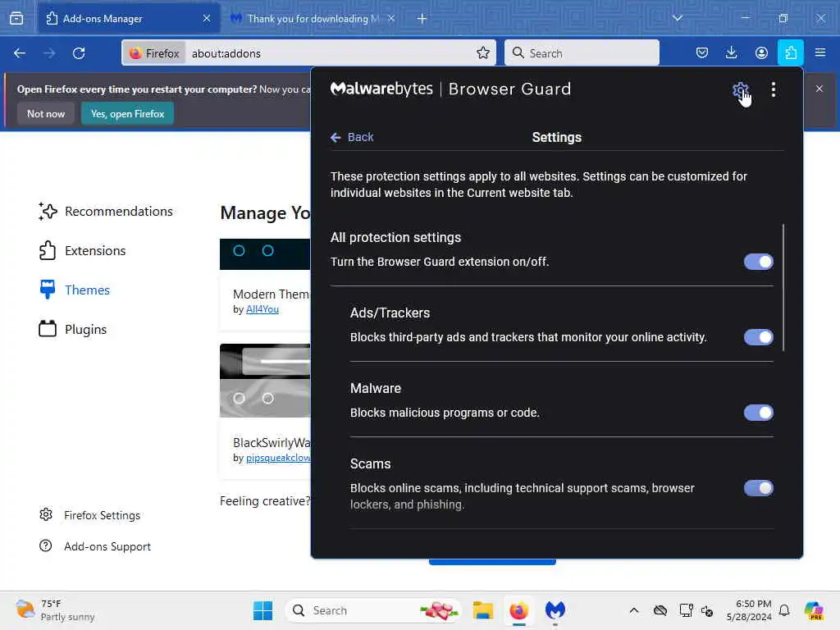Go back from the Settings panel
The width and height of the screenshot is (840, 630).
click(352, 137)
